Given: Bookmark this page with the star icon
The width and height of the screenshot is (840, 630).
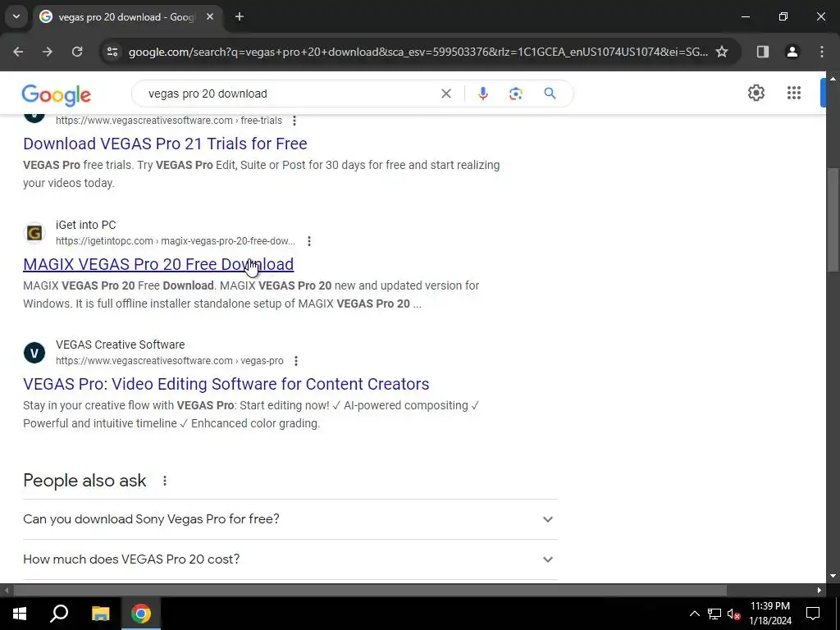Looking at the screenshot, I should pyautogui.click(x=722, y=52).
